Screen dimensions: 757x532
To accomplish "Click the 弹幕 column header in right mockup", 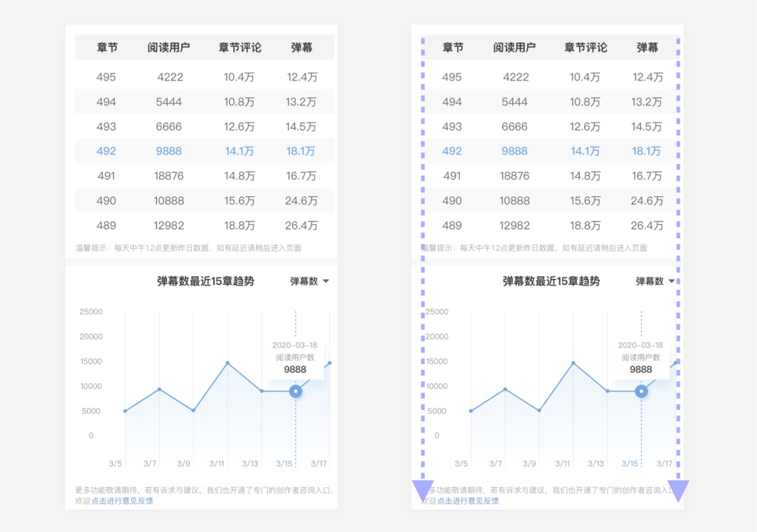I will (x=648, y=47).
